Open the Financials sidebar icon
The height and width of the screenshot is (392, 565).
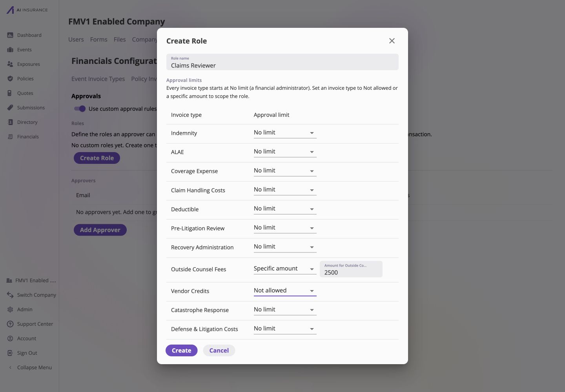tap(10, 137)
